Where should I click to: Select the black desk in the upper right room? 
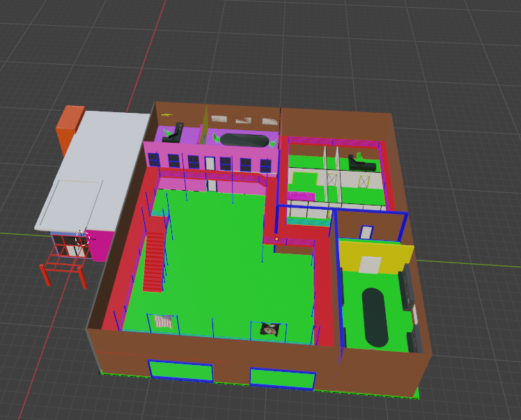point(362,164)
